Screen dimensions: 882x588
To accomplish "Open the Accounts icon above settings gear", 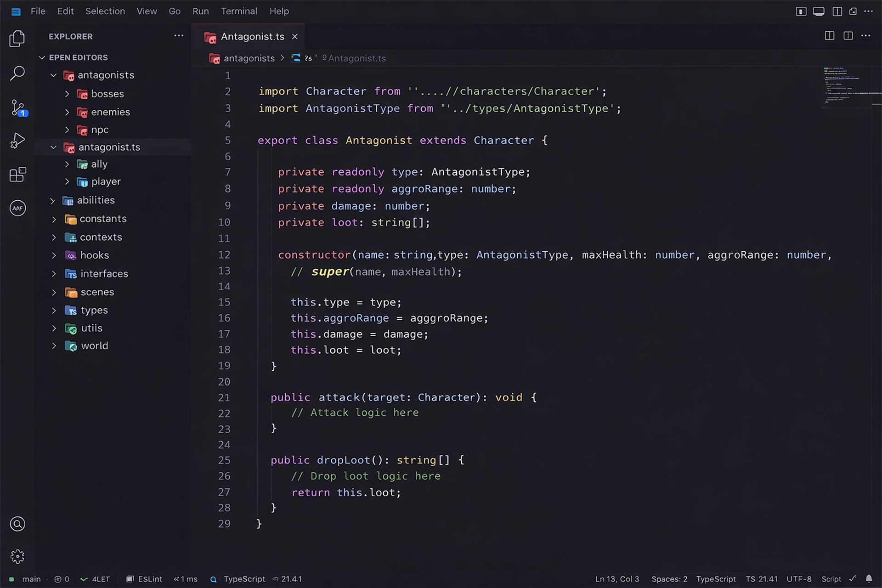I will pos(17,524).
